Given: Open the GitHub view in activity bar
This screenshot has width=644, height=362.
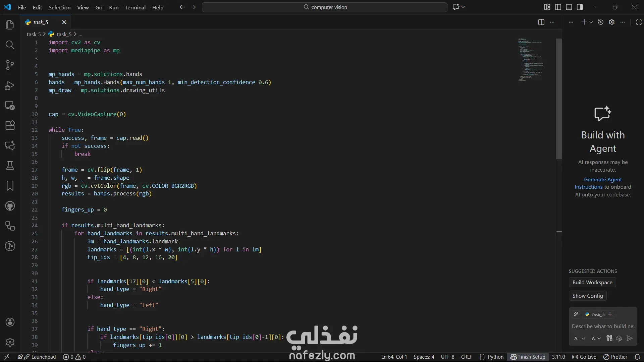Looking at the screenshot, I should tap(10, 206).
